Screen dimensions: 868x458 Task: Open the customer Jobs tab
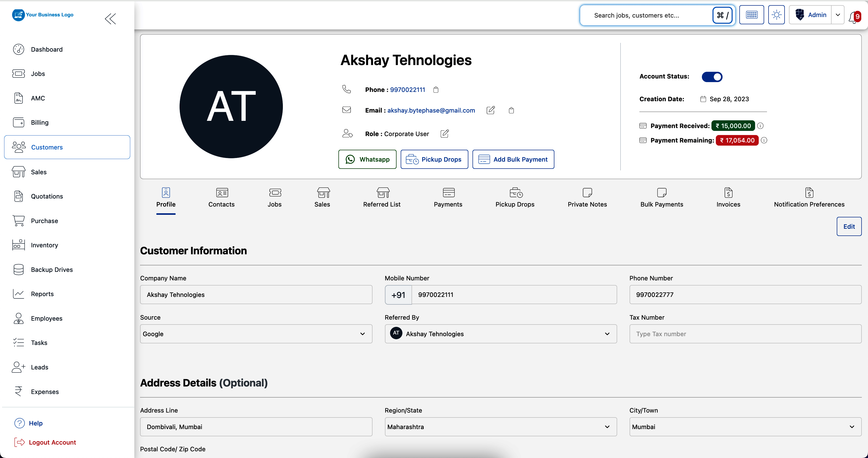(x=275, y=198)
